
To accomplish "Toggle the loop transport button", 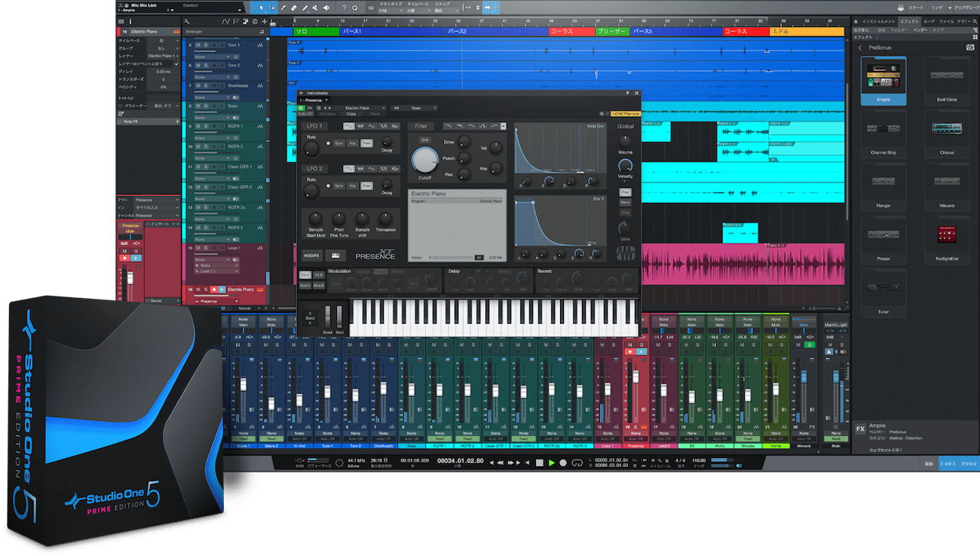I will tap(577, 462).
